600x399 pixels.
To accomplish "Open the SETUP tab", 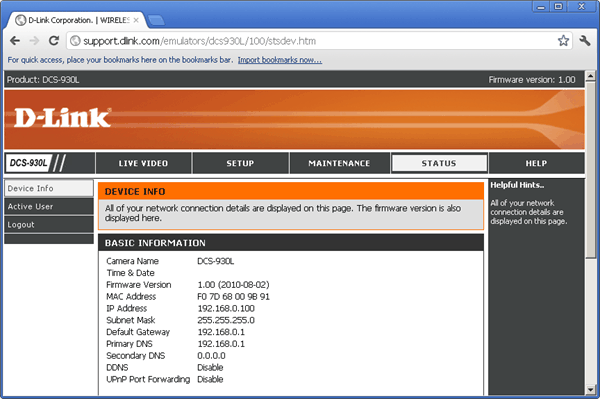I will coord(240,163).
